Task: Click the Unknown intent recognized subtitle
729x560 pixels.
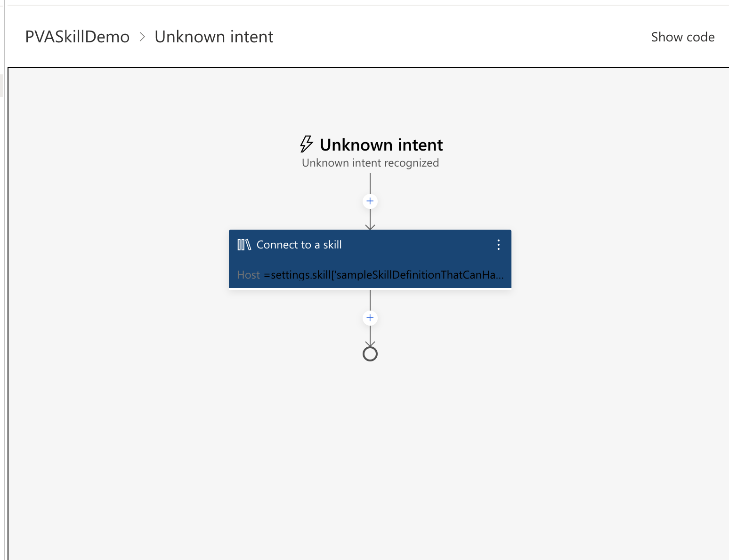Action: 370,162
